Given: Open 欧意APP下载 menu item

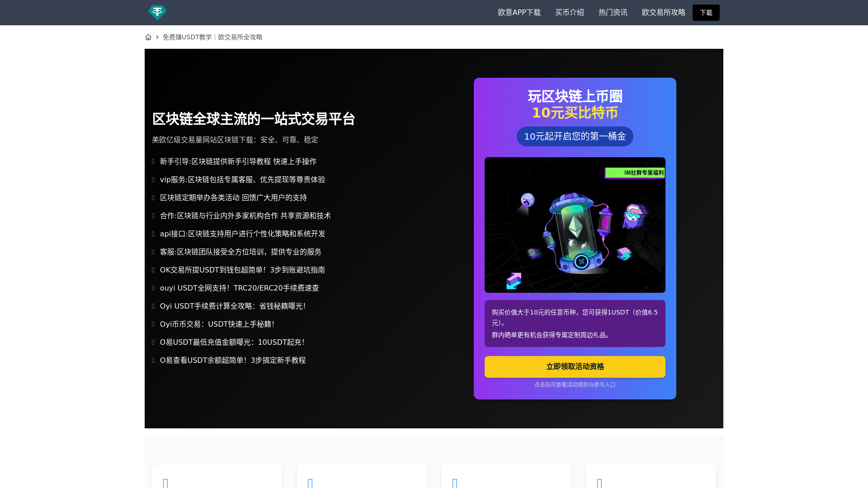Looking at the screenshot, I should point(519,13).
